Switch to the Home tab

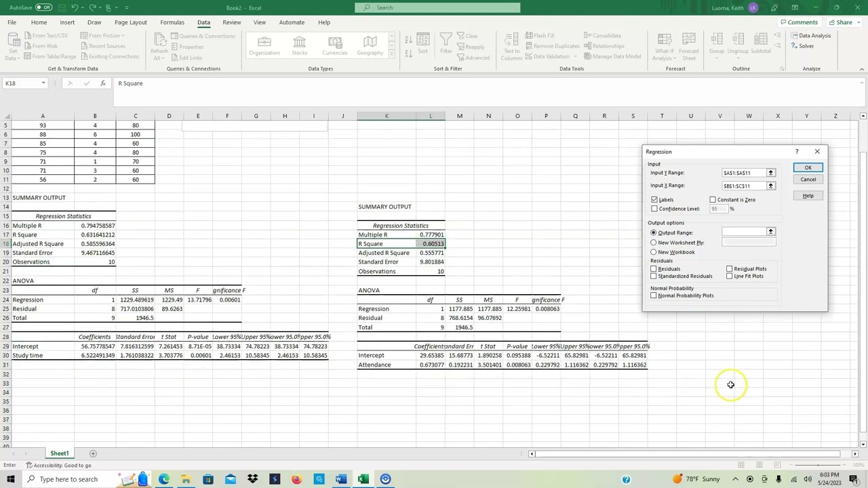pos(39,22)
